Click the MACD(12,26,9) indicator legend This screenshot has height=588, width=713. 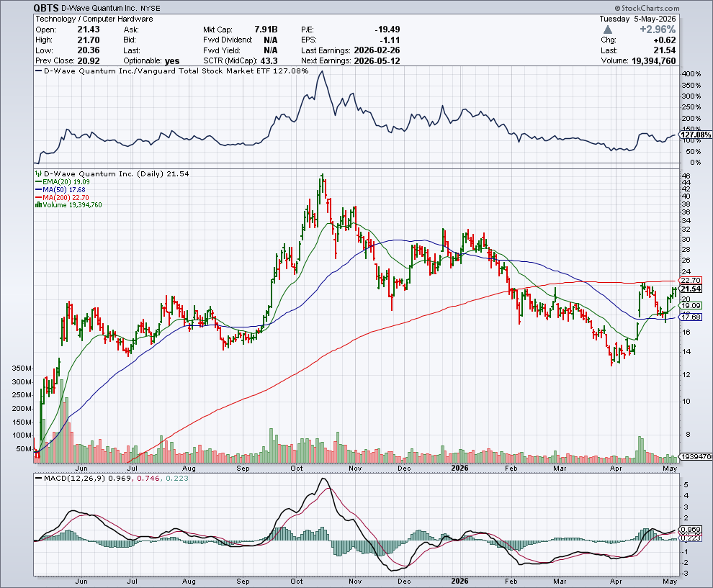click(x=112, y=478)
